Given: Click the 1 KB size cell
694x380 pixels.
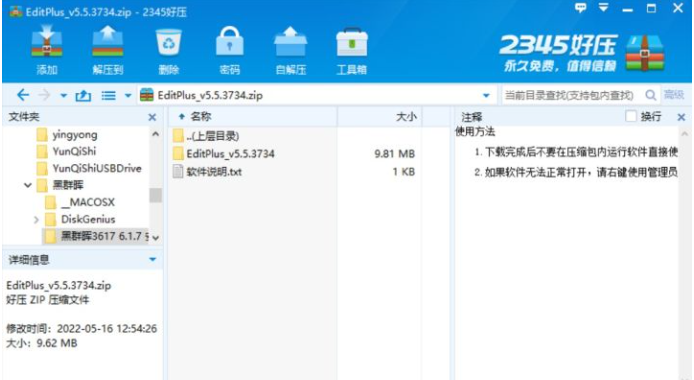Looking at the screenshot, I should click(404, 172).
